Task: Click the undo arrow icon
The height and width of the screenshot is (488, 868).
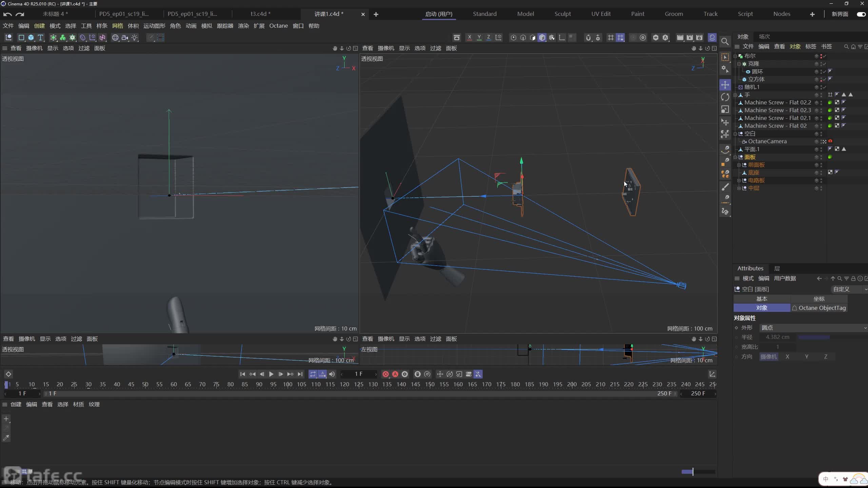Action: 7,14
